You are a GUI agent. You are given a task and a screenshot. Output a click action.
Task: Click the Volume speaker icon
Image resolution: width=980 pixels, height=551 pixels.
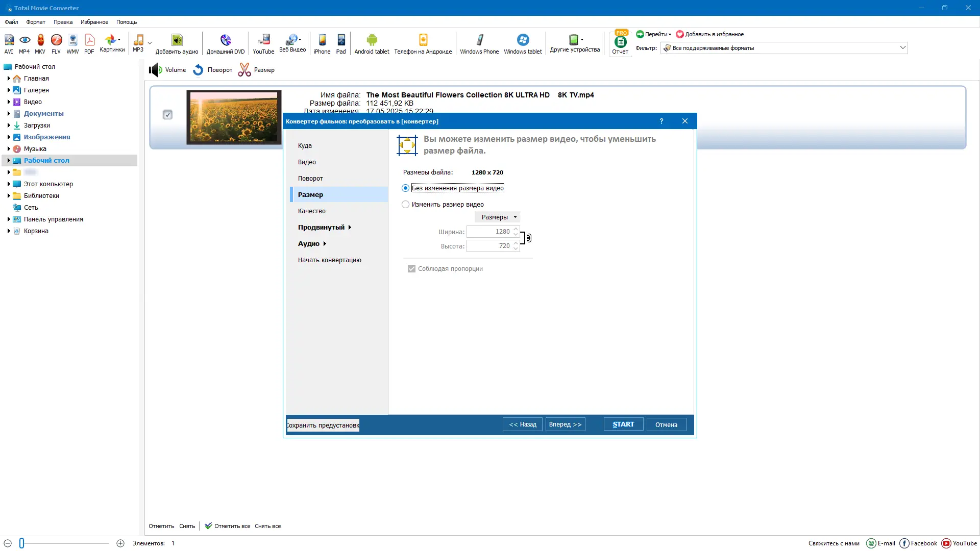[x=155, y=70]
